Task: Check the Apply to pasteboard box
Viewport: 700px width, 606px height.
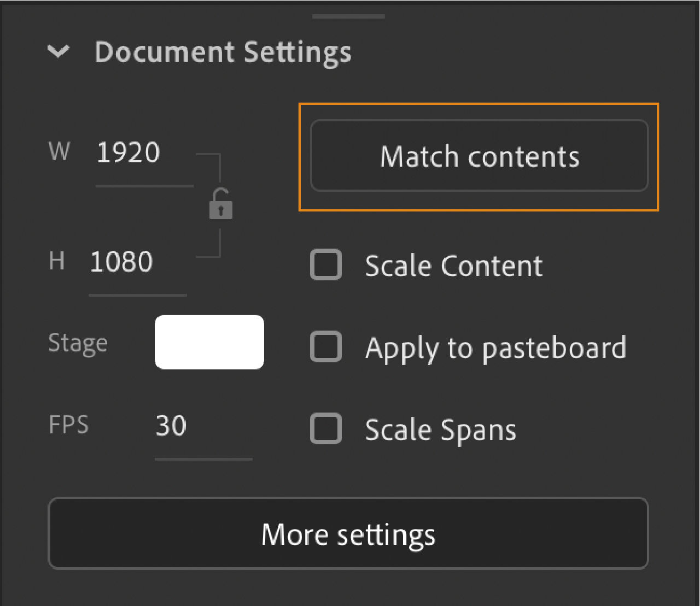Action: coord(326,347)
